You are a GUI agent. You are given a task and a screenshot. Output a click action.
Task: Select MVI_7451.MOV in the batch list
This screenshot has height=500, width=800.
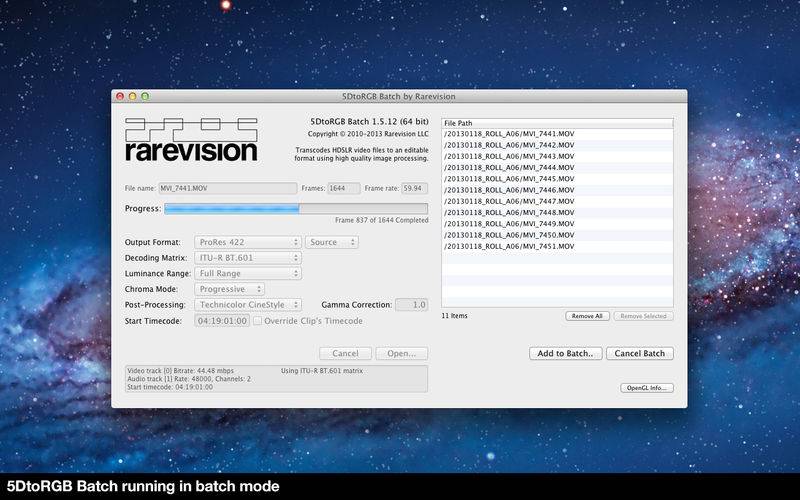pos(557,246)
